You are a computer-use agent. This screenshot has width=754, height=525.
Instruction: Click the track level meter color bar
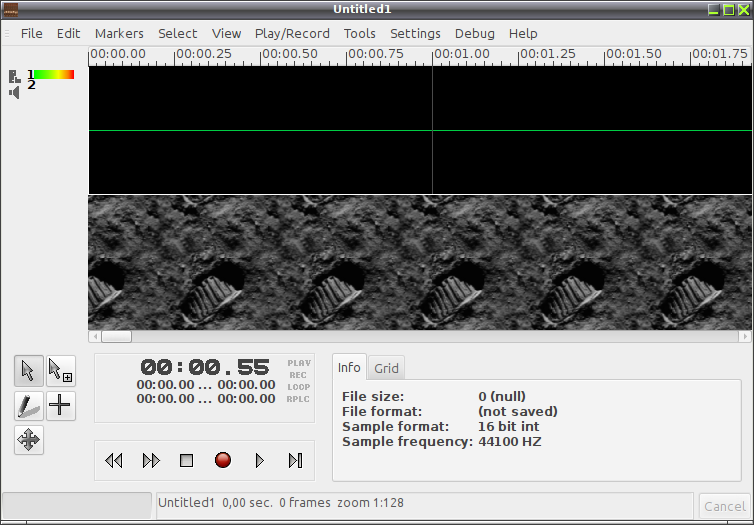coord(53,75)
